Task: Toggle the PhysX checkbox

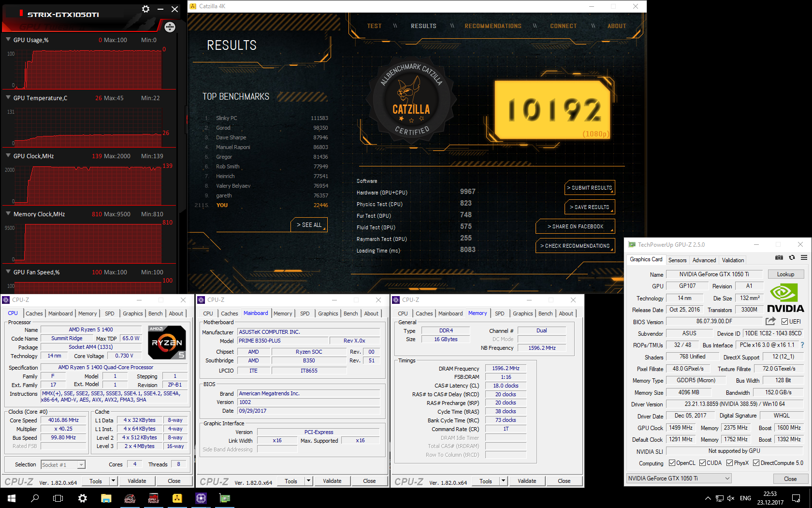Action: (729, 463)
